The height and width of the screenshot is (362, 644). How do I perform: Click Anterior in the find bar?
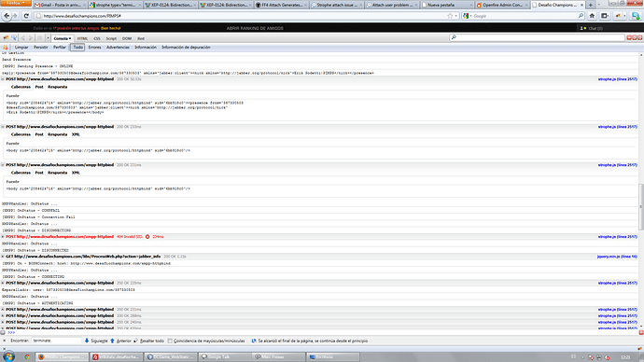pyautogui.click(x=120, y=341)
